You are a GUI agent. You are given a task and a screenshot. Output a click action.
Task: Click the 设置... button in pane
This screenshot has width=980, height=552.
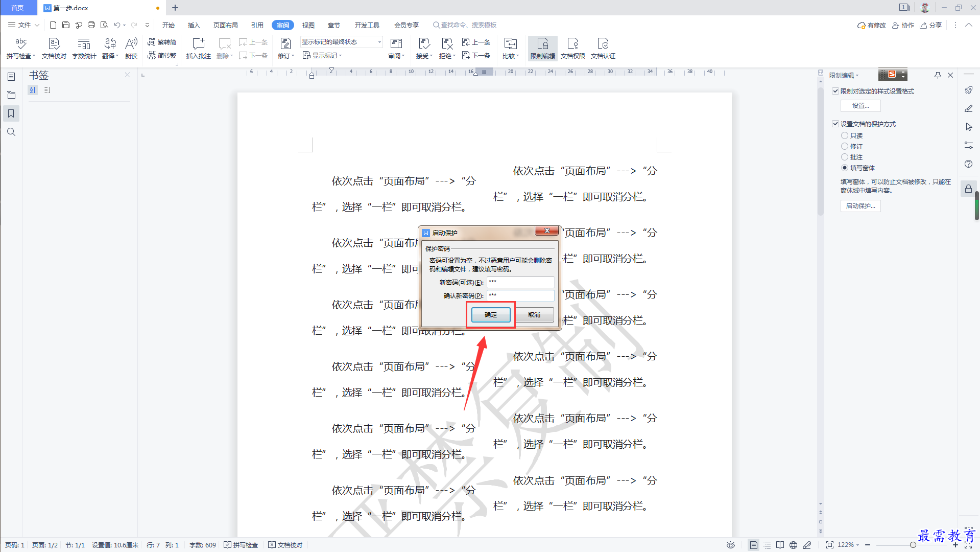[861, 106]
